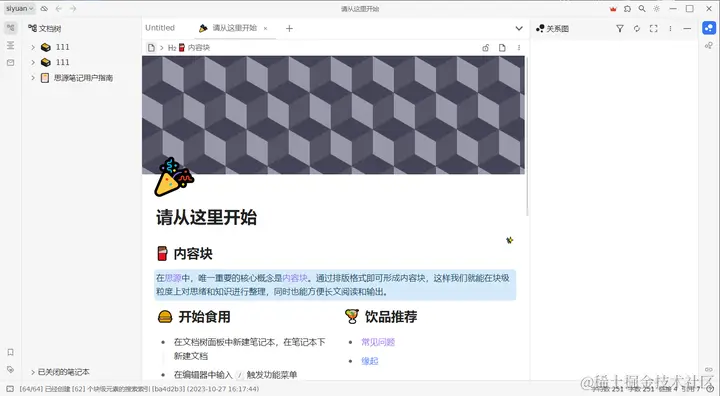Viewport: 720px width, 396px height.
Task: Expand the second 111 notebook
Action: [33, 62]
